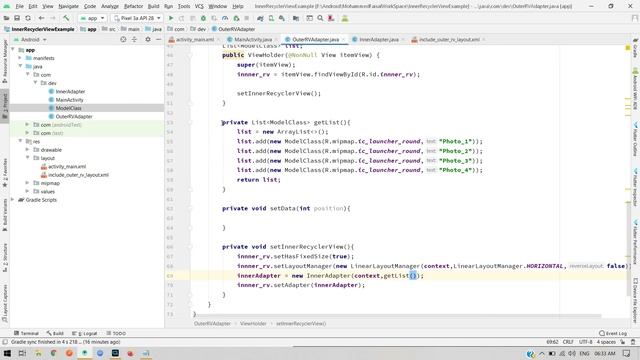The image size is (640, 360).
Task: Click the volume icon in system tray
Action: [x=572, y=353]
